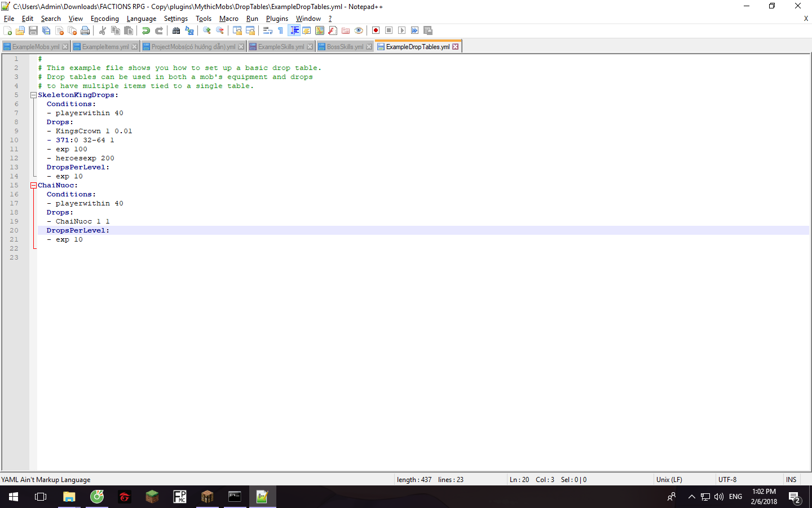This screenshot has width=812, height=508.
Task: Click the New file toolbar icon
Action: pyautogui.click(x=7, y=30)
